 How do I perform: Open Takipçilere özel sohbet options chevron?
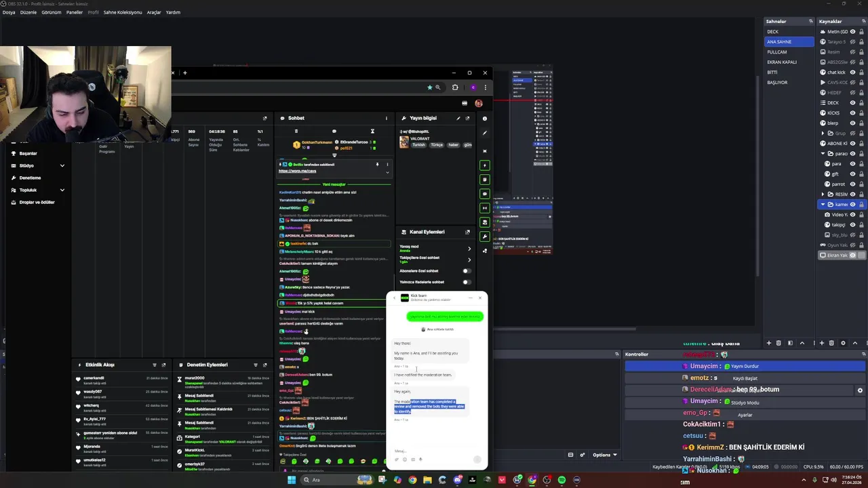pos(469,260)
